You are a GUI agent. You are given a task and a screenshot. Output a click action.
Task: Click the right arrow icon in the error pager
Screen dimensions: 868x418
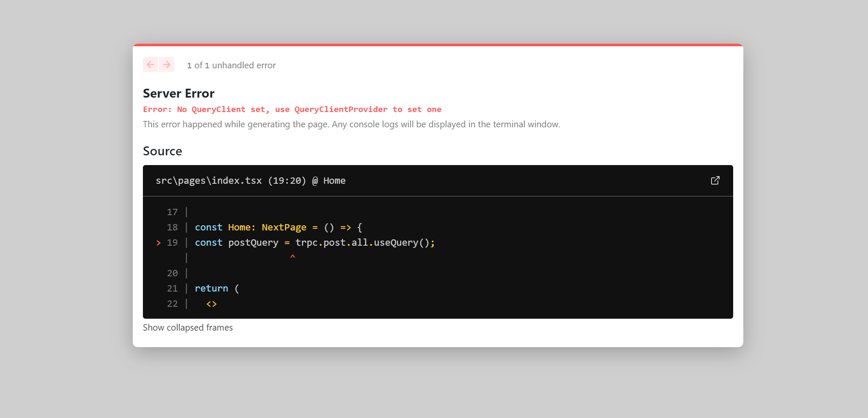click(x=167, y=65)
